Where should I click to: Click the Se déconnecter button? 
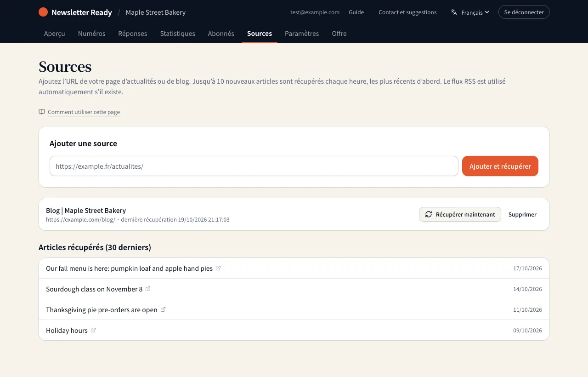[524, 12]
